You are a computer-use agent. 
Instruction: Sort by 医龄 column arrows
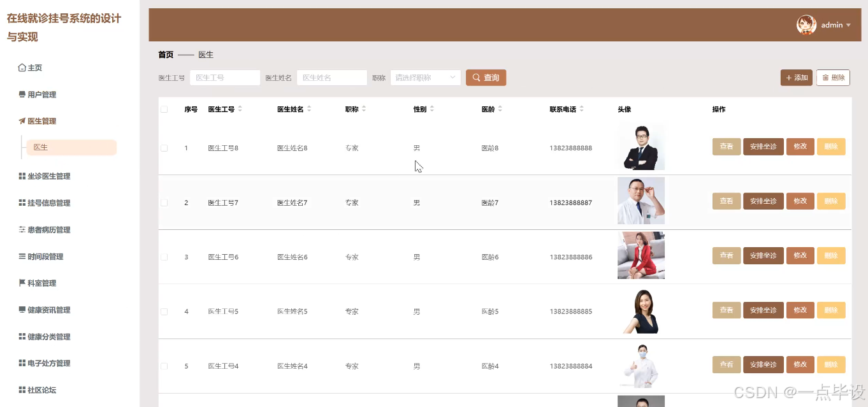click(500, 109)
